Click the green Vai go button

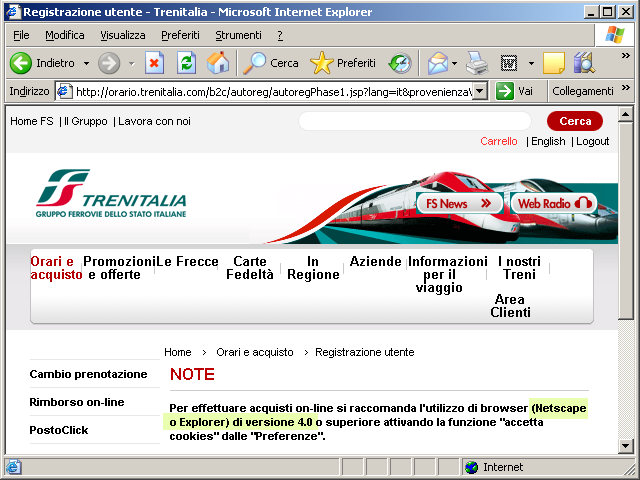pyautogui.click(x=515, y=91)
